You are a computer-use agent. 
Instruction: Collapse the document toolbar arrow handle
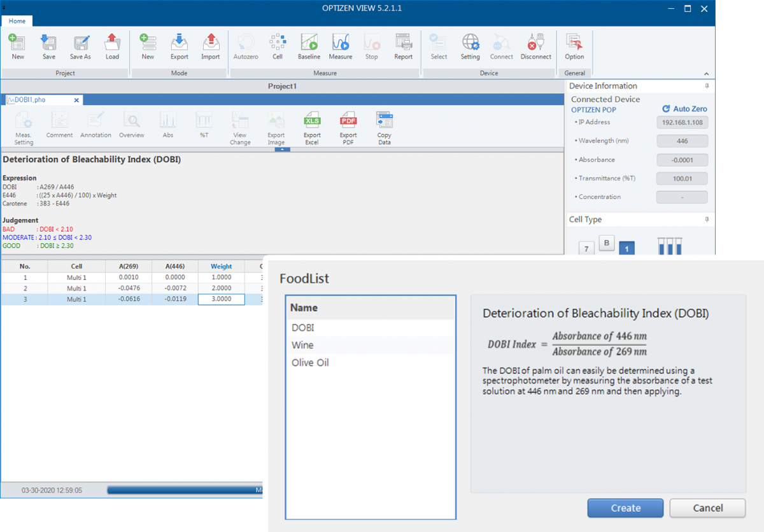[x=282, y=150]
